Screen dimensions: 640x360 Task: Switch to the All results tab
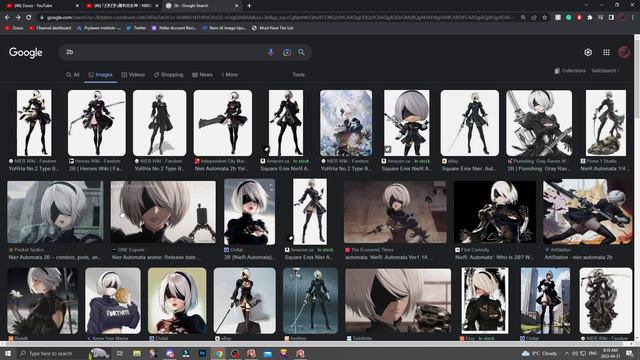[73, 75]
